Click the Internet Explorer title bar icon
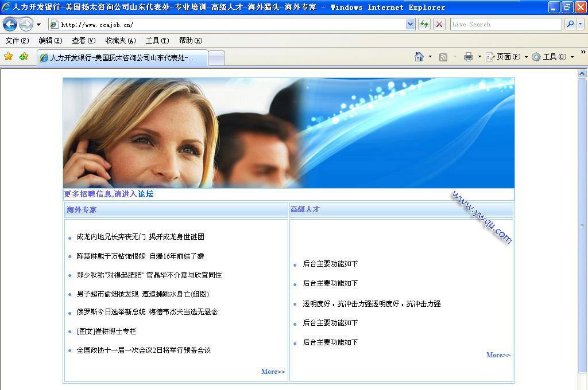Screen dimensions: 588x390 [x=6, y=7]
